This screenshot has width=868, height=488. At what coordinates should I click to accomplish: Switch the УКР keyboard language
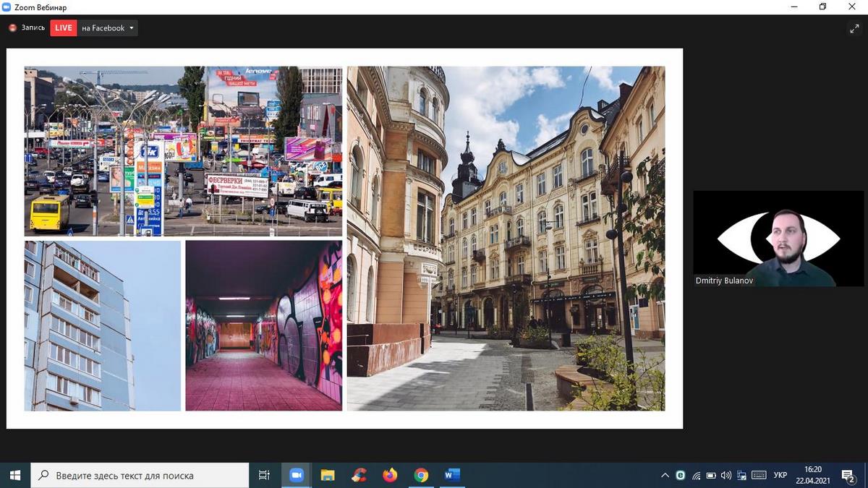(780, 475)
